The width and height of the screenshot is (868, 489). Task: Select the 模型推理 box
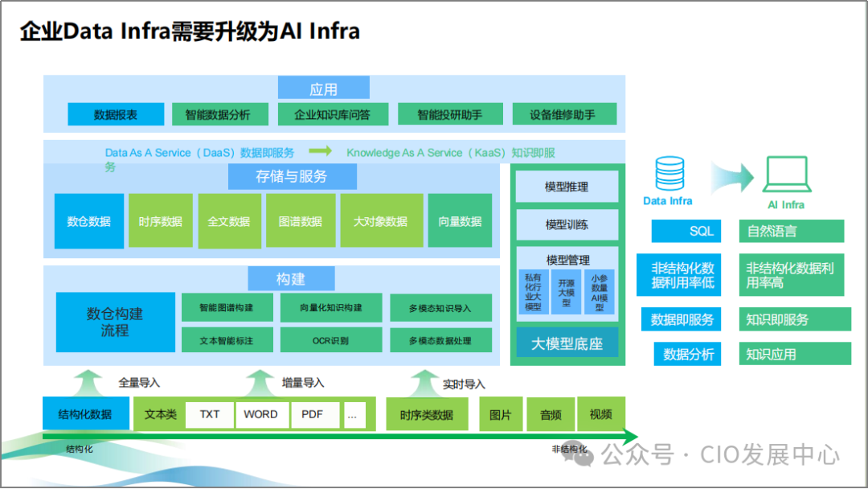pyautogui.click(x=567, y=187)
